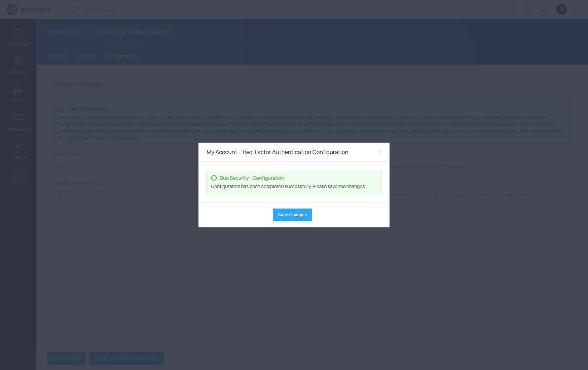This screenshot has height=370, width=588.
Task: Close the Two-Factor Authentication Configuration dialog
Action: pyautogui.click(x=379, y=152)
